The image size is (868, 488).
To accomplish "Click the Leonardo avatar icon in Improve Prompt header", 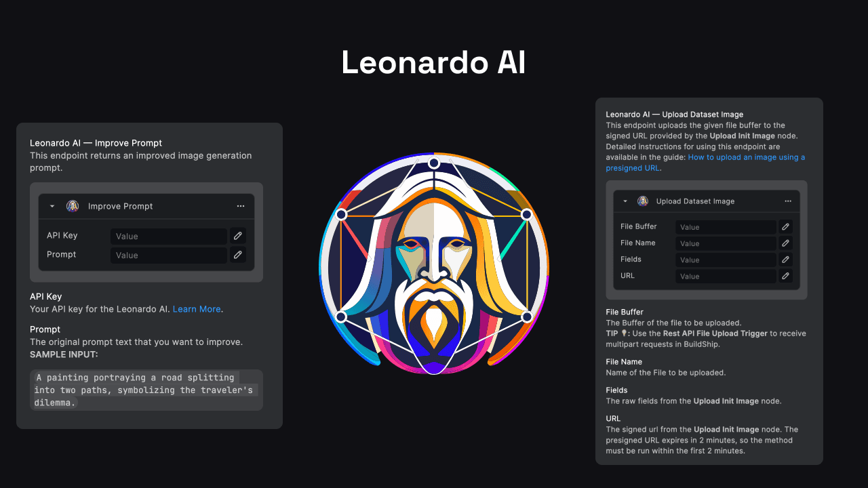I will [x=73, y=206].
